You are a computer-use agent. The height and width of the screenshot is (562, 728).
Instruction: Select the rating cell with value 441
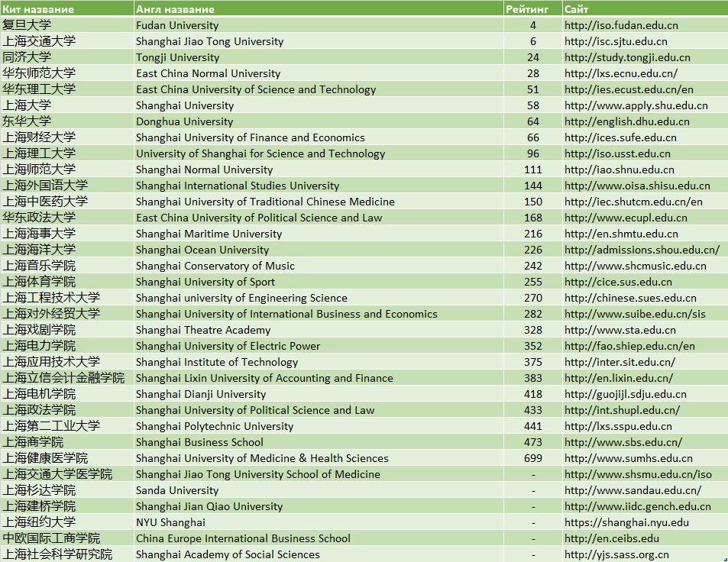click(533, 426)
